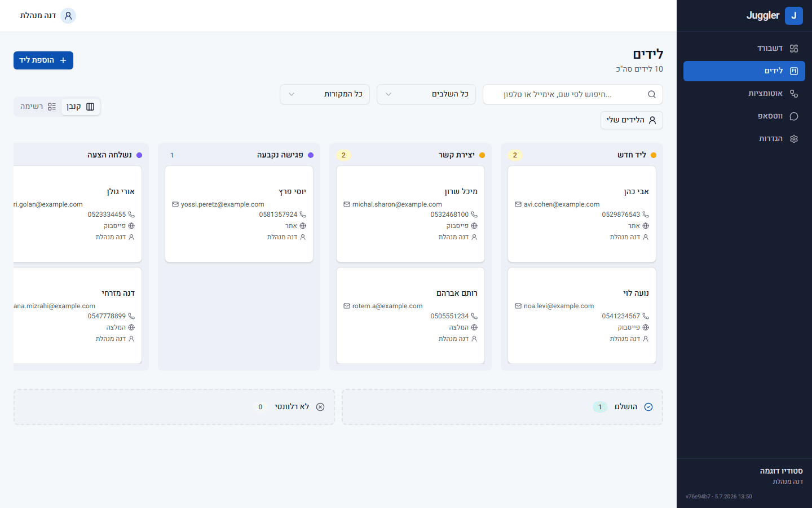Screen dimensions: 812x508
Task: Open the כל המקורות sources dropdown
Action: coord(325,94)
